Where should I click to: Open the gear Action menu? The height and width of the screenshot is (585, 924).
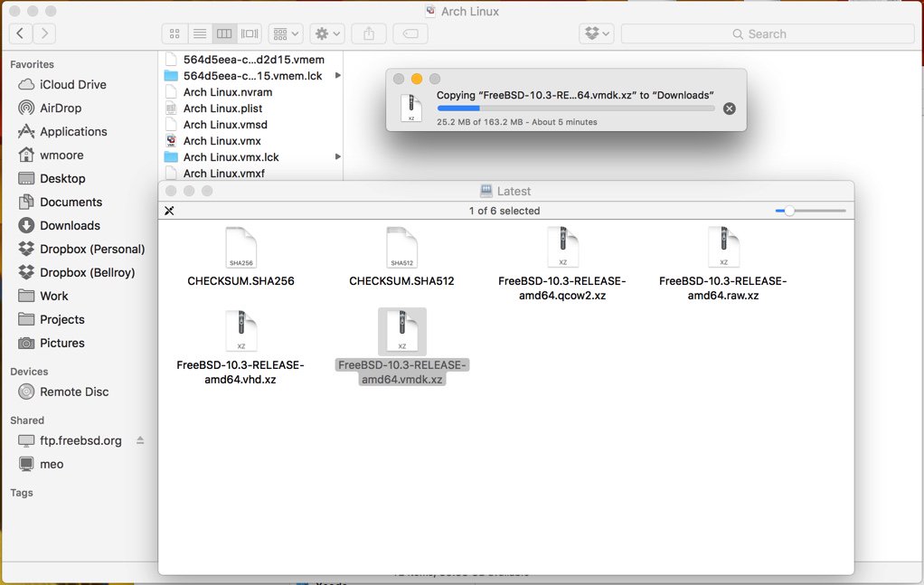327,33
